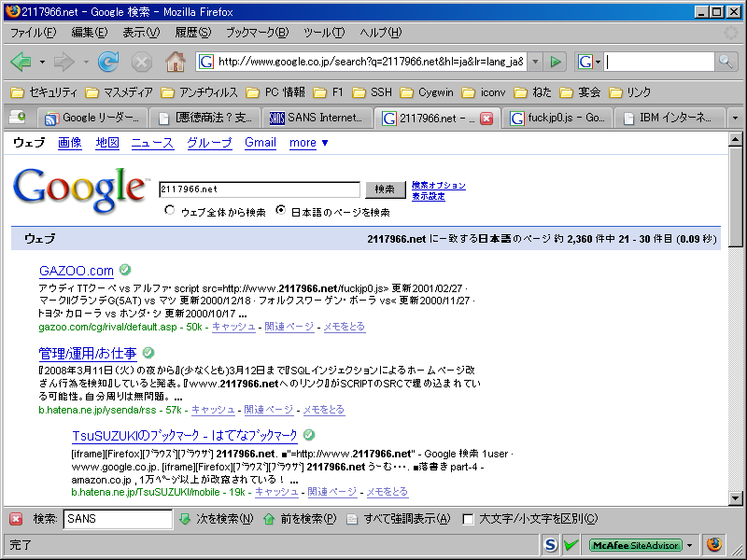Click the search bar magnifier icon

click(x=726, y=62)
